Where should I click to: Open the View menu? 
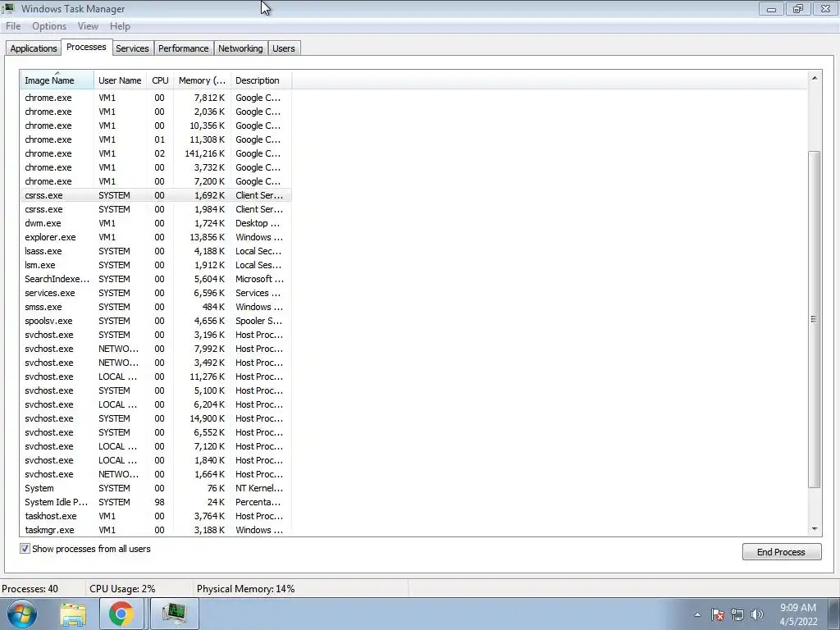88,26
